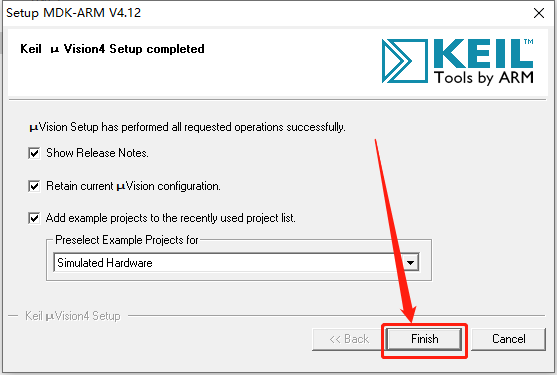Close the Setup MDK-ARM dialog window

[539, 13]
